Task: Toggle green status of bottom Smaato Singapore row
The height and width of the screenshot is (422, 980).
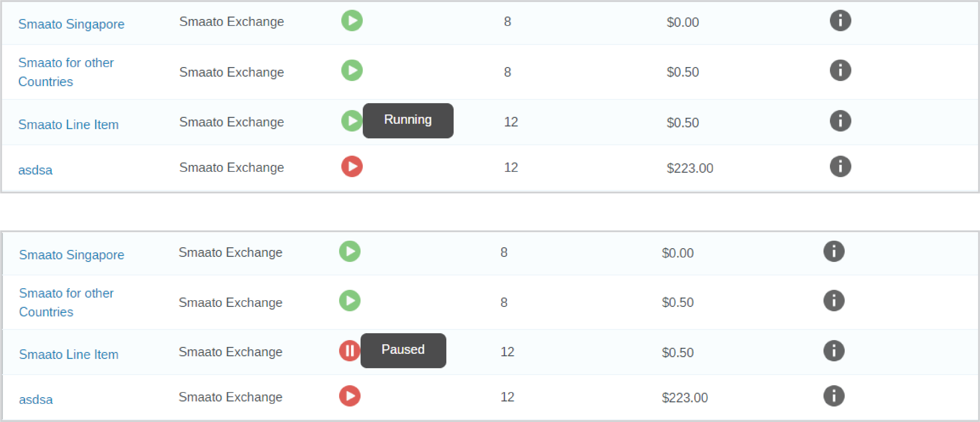Action: coord(350,251)
